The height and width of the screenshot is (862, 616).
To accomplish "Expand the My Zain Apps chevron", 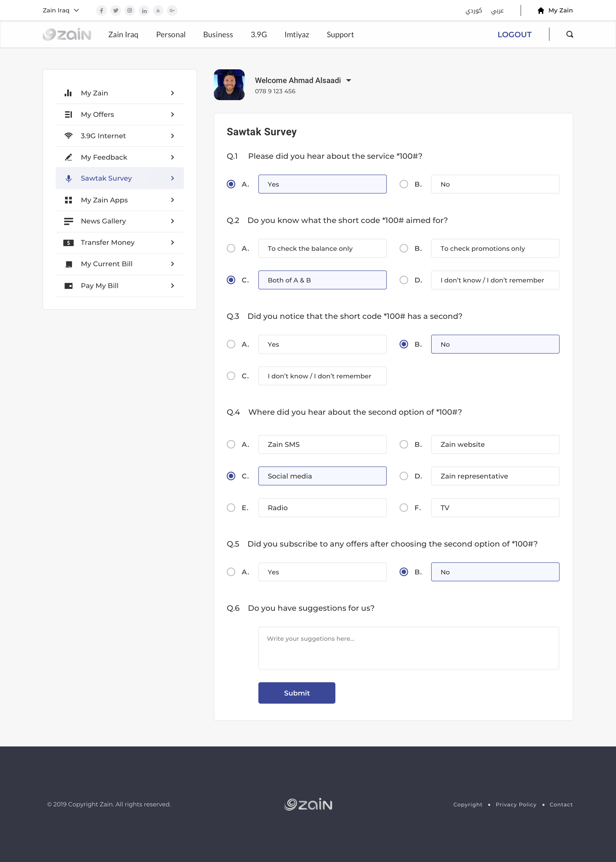I will tap(173, 200).
